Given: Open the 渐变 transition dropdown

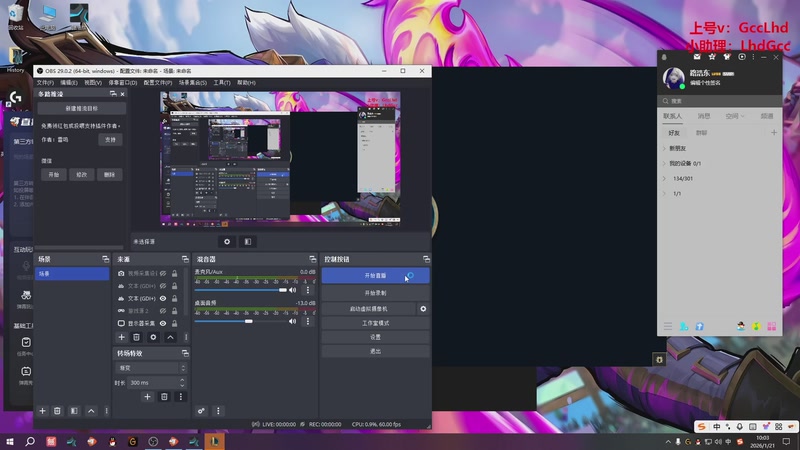Looking at the screenshot, I should pyautogui.click(x=151, y=367).
